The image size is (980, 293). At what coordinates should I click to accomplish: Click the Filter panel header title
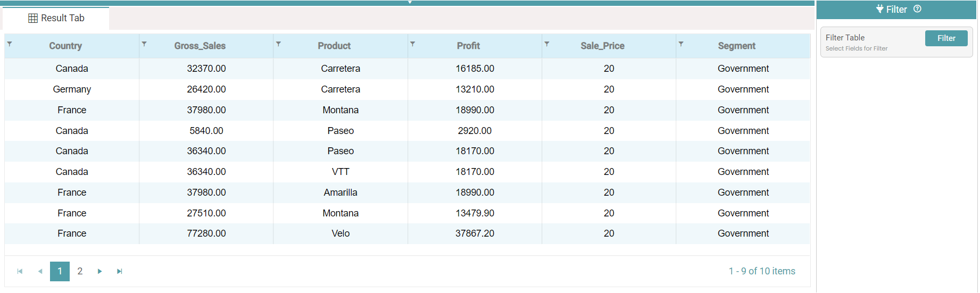896,10
